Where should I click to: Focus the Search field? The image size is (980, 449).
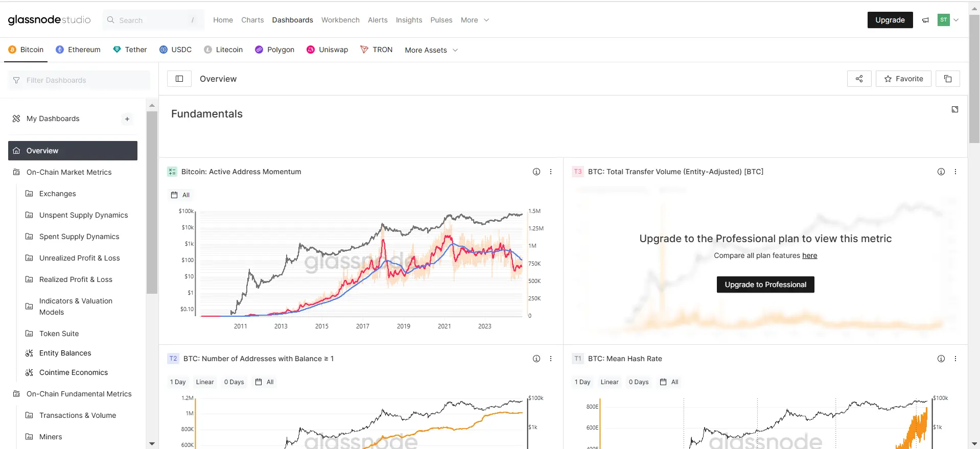click(153, 20)
